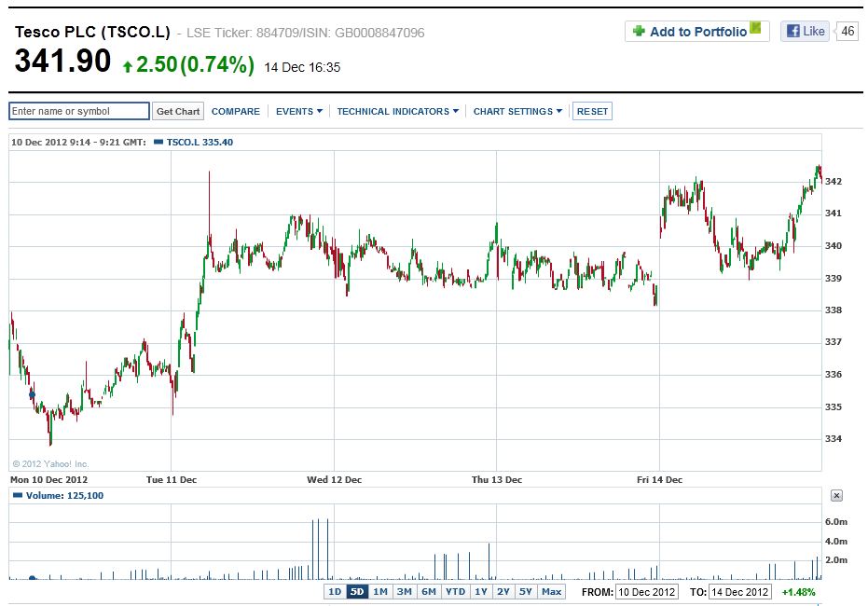Close the Volume panel with the X

tap(836, 495)
